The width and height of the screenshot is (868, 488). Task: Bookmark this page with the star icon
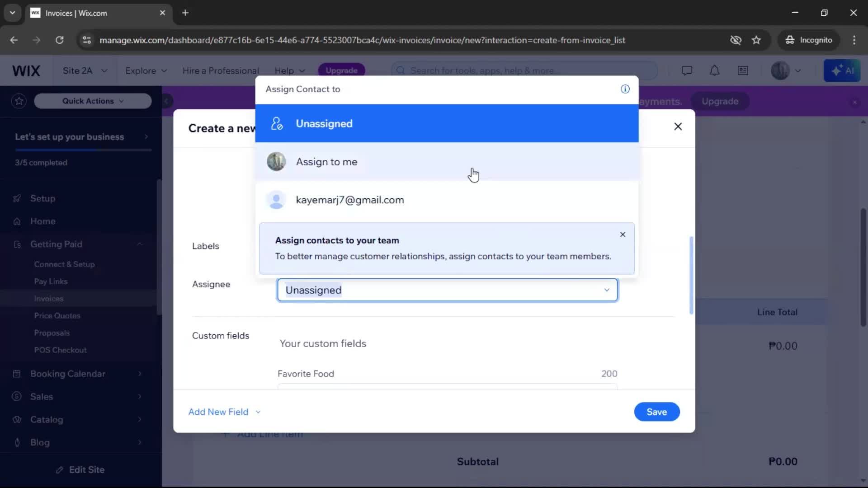click(x=756, y=40)
